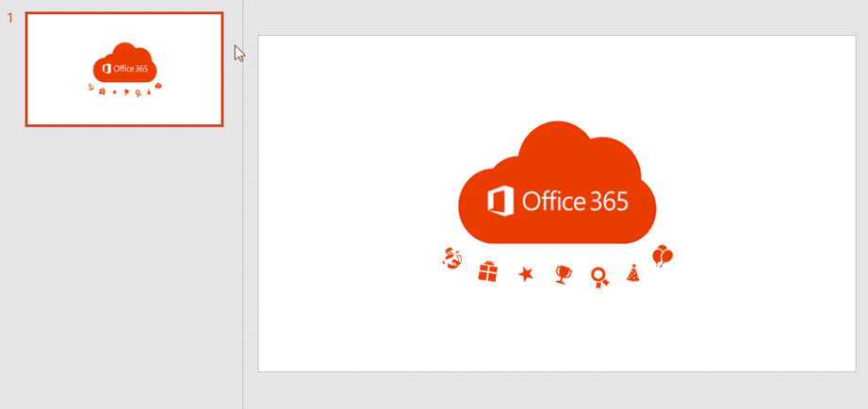Screen dimensions: 868x409
Task: Click the orange Office 365 cloud on the main slide
Action: pos(557,183)
